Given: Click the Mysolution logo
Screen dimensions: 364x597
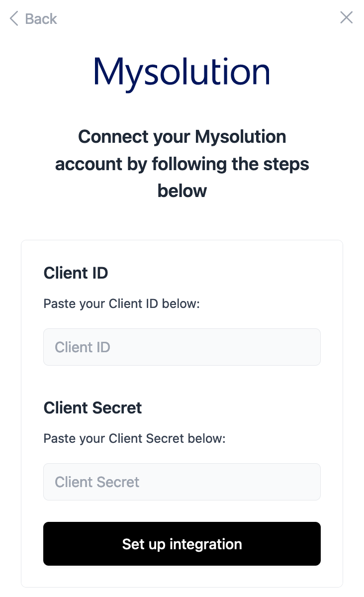Looking at the screenshot, I should [182, 73].
